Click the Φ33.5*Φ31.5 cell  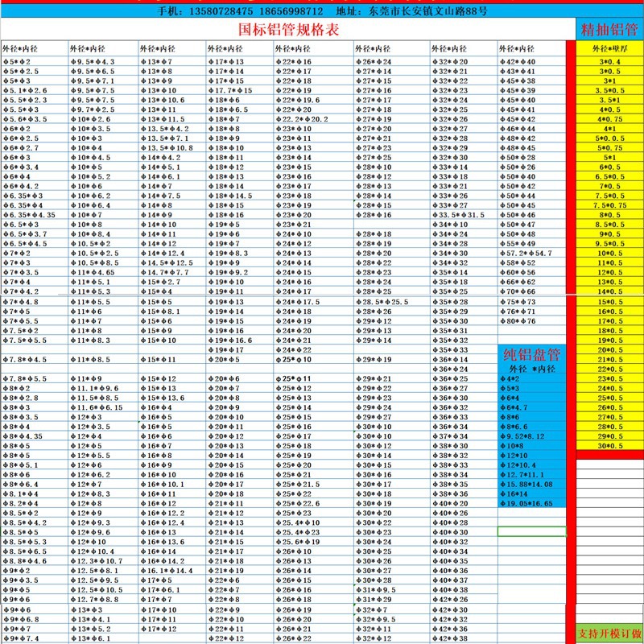pos(460,215)
